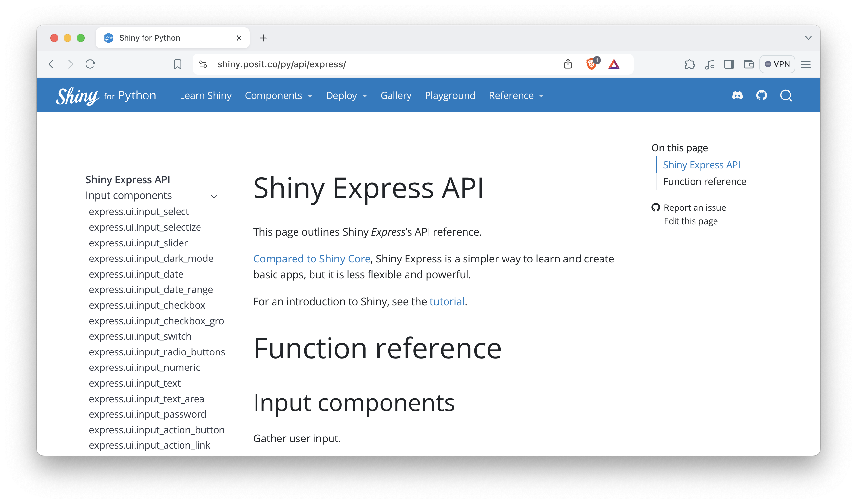The image size is (857, 504).
Task: Open the tutorial link
Action: click(x=447, y=302)
